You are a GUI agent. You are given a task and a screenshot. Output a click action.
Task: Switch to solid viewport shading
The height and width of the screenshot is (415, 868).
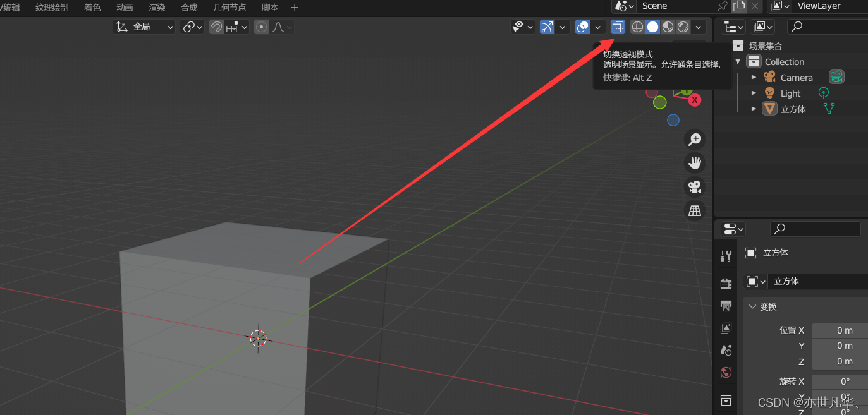pos(652,27)
